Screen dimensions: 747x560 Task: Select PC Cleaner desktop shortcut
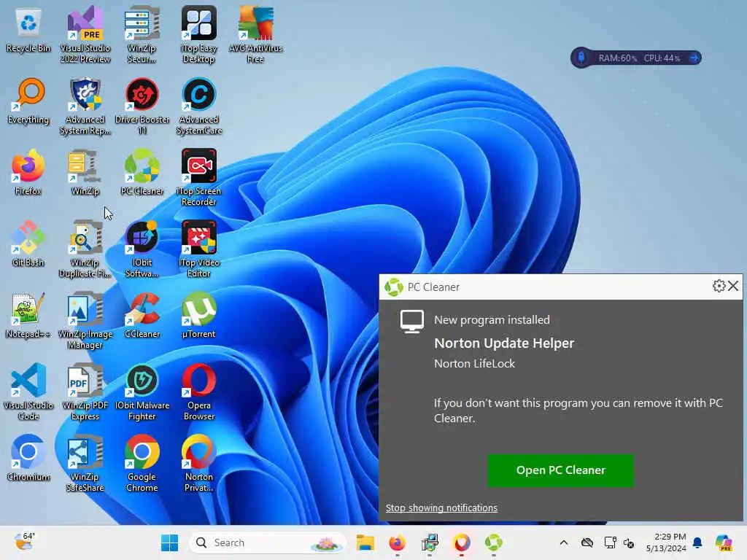click(142, 172)
